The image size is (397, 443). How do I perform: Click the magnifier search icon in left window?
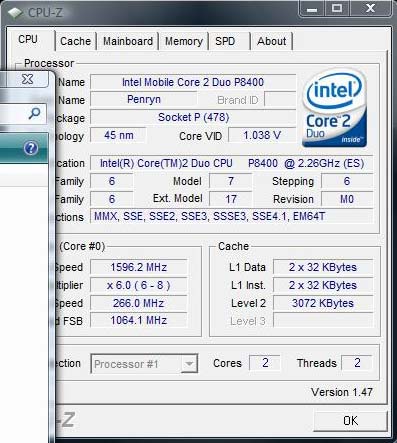click(34, 113)
